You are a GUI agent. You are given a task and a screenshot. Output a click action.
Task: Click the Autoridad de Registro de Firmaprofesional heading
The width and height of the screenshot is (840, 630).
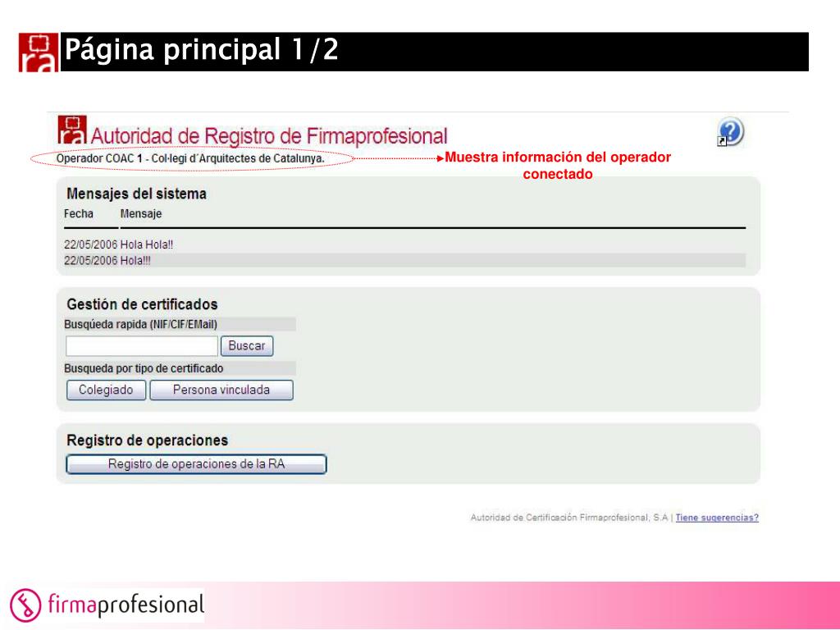pyautogui.click(x=269, y=136)
